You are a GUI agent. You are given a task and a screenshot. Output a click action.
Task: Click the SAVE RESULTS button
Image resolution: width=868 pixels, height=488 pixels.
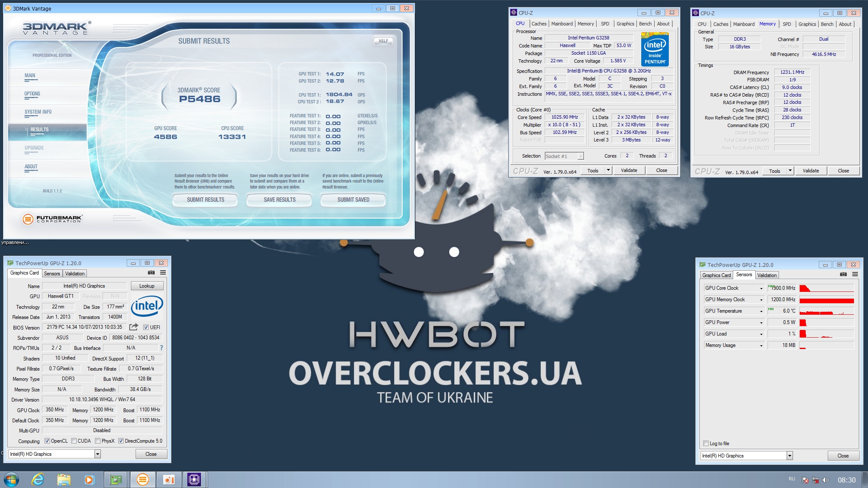(279, 200)
